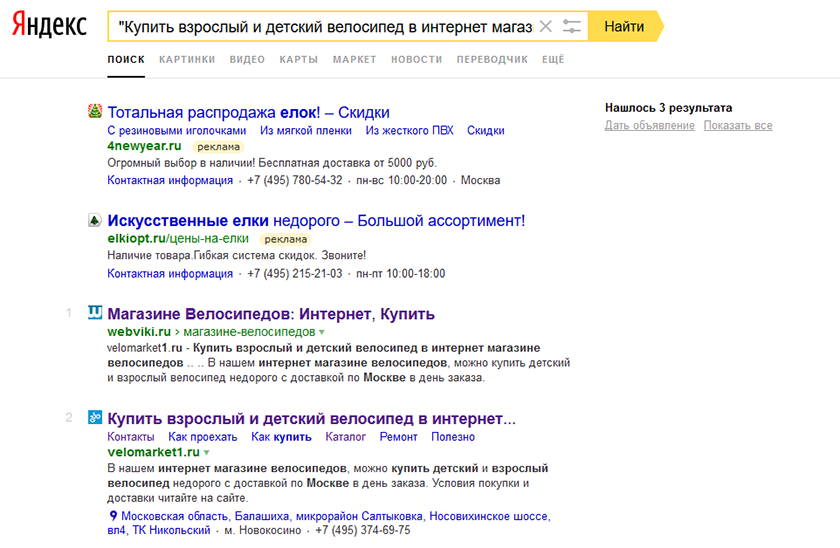The height and width of the screenshot is (548, 840).
Task: Open the Каталог sitelink
Action: pos(346,437)
